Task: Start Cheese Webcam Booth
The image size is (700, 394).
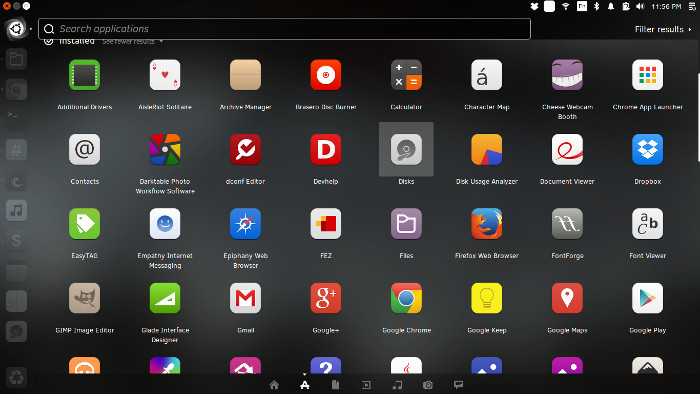Action: click(567, 75)
